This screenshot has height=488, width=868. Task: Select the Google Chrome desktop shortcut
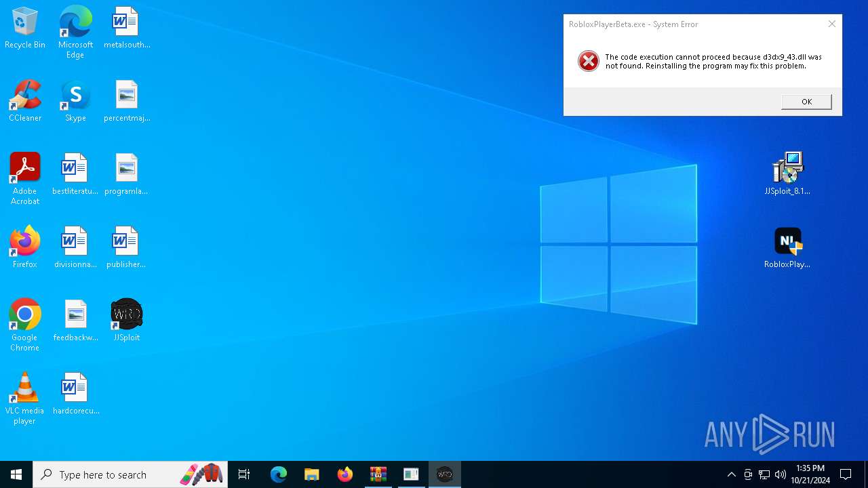pos(25,325)
